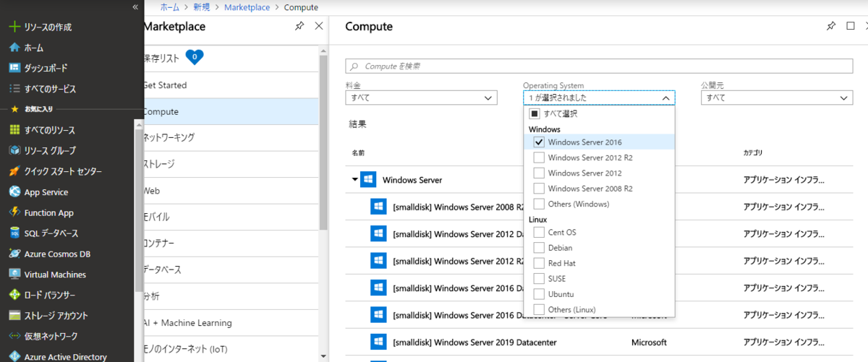Viewport: 868px width, 362px height.
Task: Collapse the Windows Server results group
Action: [x=354, y=180]
